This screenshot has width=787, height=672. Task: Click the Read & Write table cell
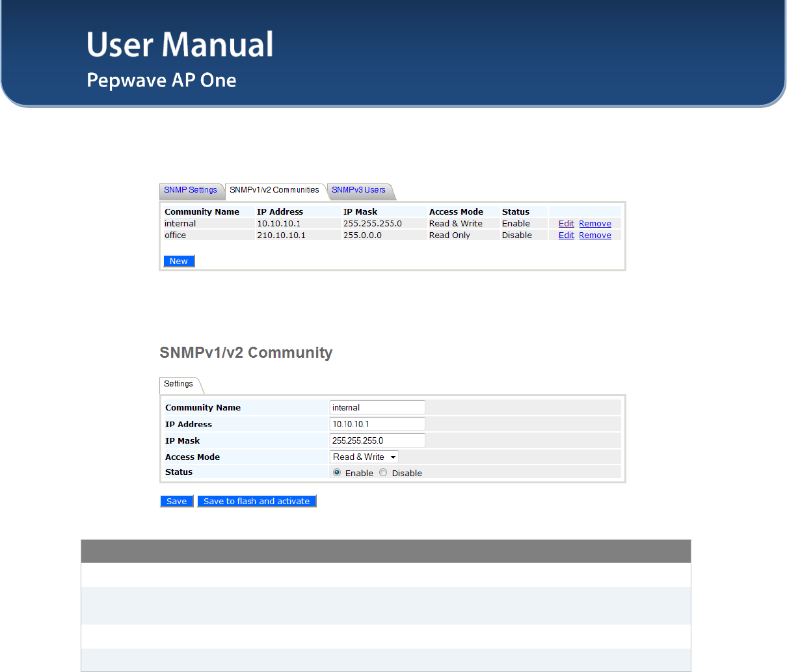[x=464, y=224]
